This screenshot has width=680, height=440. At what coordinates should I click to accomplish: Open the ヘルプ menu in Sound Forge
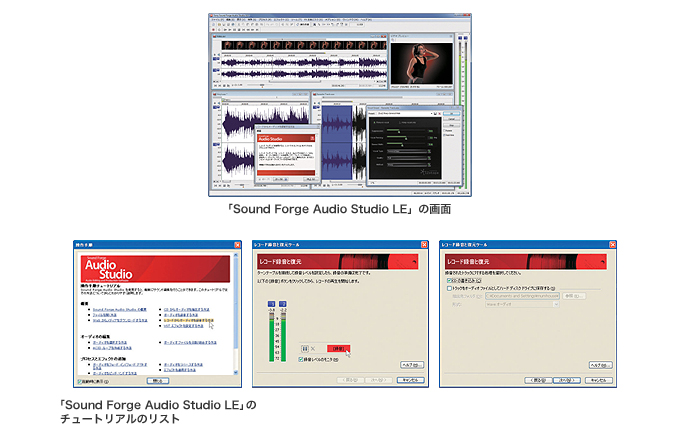366,20
